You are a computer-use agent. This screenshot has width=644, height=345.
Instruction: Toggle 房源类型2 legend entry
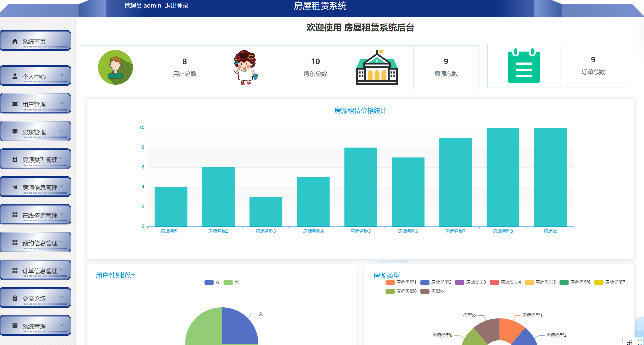coord(436,282)
